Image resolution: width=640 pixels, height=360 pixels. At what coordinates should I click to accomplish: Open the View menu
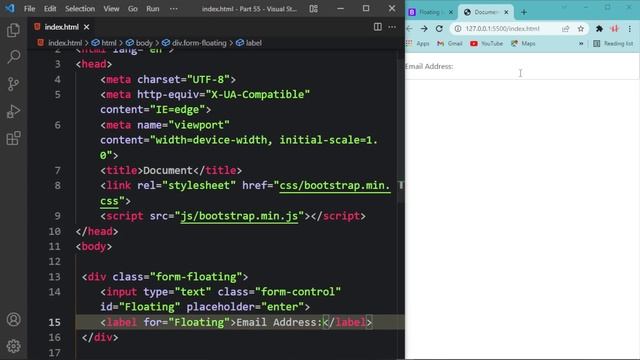[x=111, y=9]
